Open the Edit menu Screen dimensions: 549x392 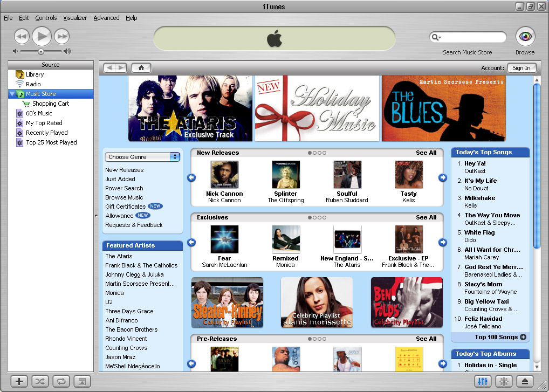24,18
